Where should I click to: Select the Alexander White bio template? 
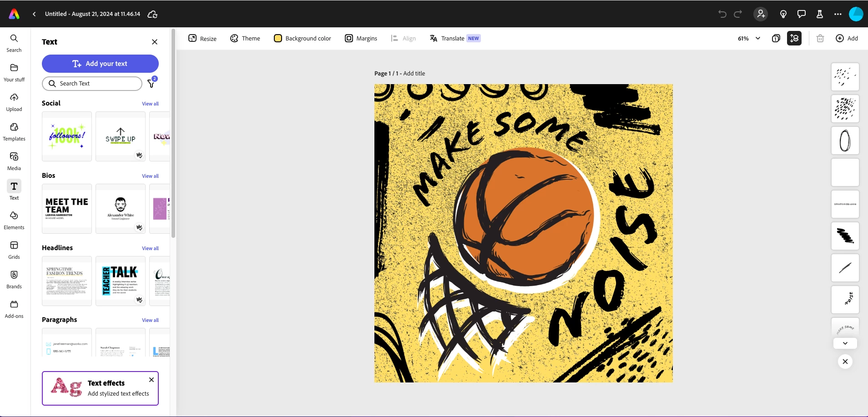(121, 209)
